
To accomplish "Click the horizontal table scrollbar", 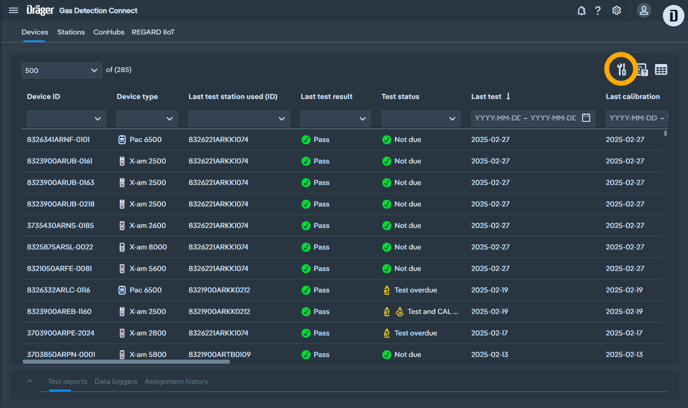I will 126,362.
